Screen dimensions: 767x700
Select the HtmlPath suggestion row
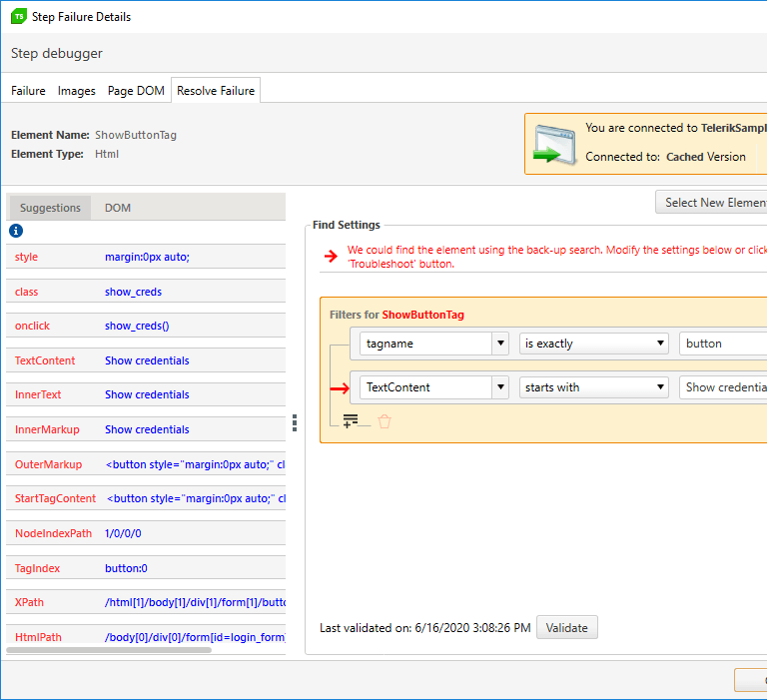146,637
